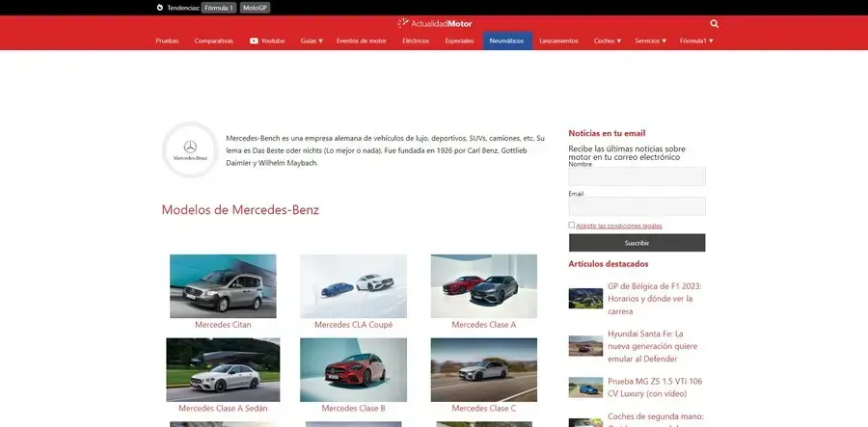This screenshot has height=427, width=868.
Task: Go to Especiales section
Action: [x=459, y=40]
